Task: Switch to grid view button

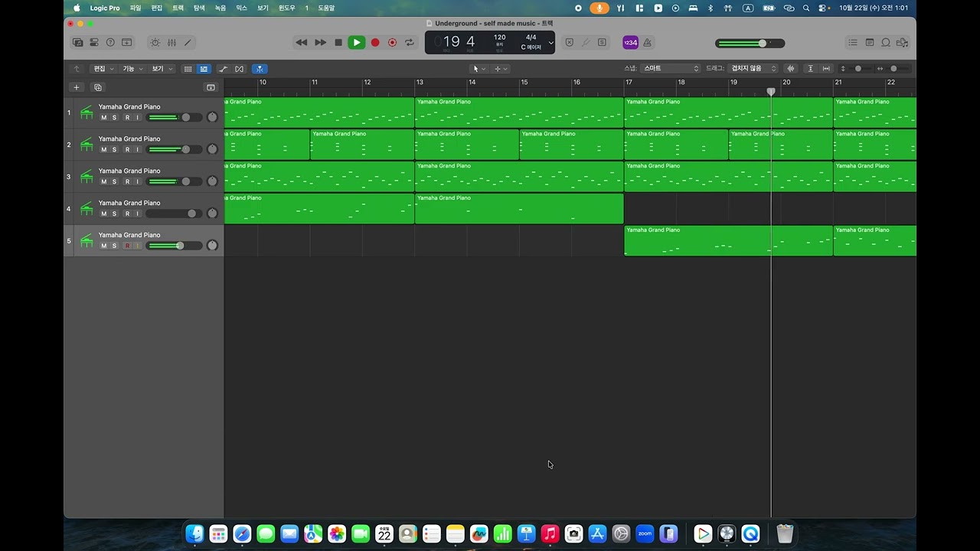Action: pyautogui.click(x=188, y=69)
